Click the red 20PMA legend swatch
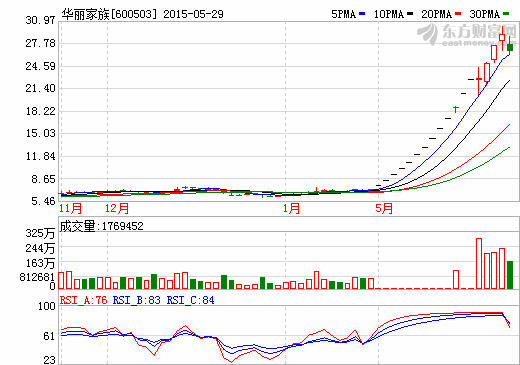Viewport: 520px width, 365px height. 458,14
